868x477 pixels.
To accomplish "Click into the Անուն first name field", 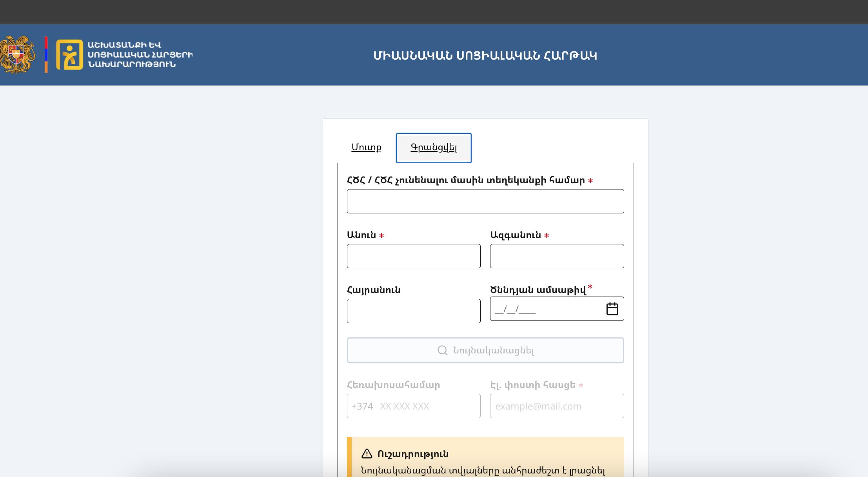I will tap(414, 256).
